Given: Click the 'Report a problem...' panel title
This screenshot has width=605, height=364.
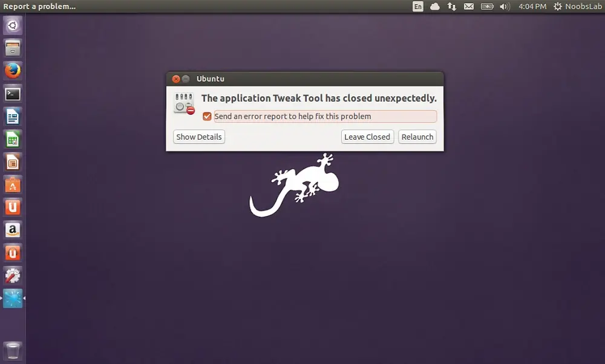Looking at the screenshot, I should tap(39, 7).
